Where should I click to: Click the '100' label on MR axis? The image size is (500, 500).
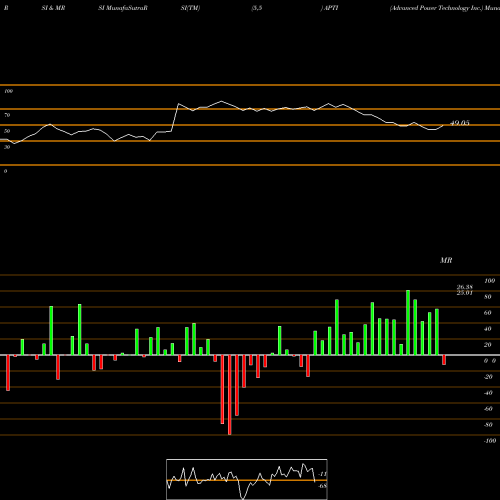tap(489, 281)
